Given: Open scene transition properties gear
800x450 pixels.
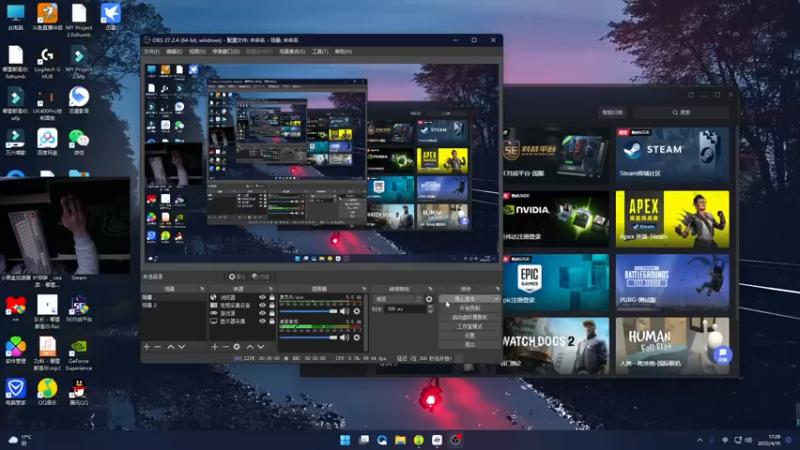Looking at the screenshot, I should pos(429,299).
